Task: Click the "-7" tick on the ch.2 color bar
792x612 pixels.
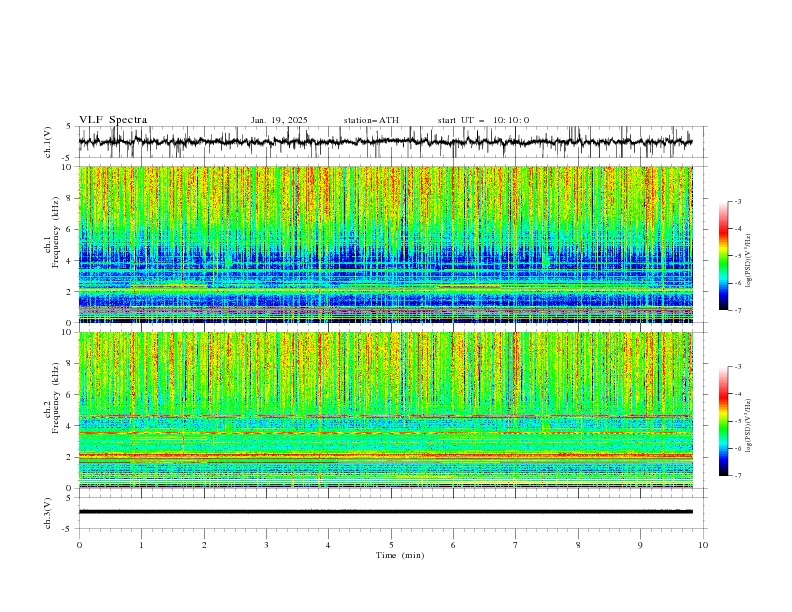Action: coord(737,476)
